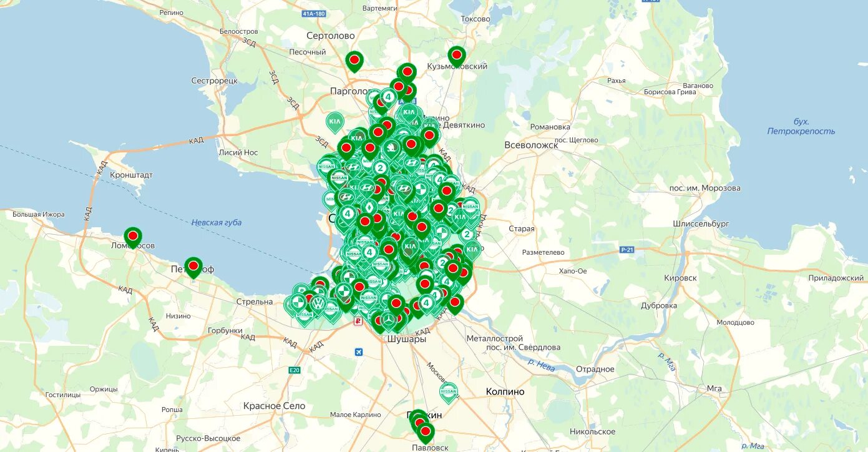Select the Всеволожск label
The image size is (868, 452).
point(531,145)
